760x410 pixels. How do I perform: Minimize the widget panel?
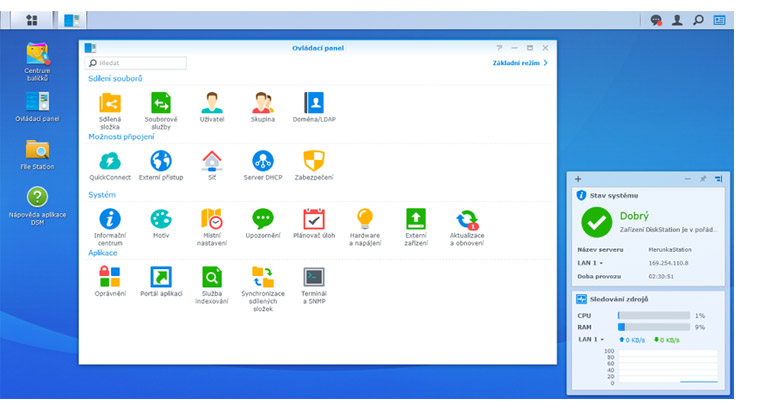[x=687, y=179]
